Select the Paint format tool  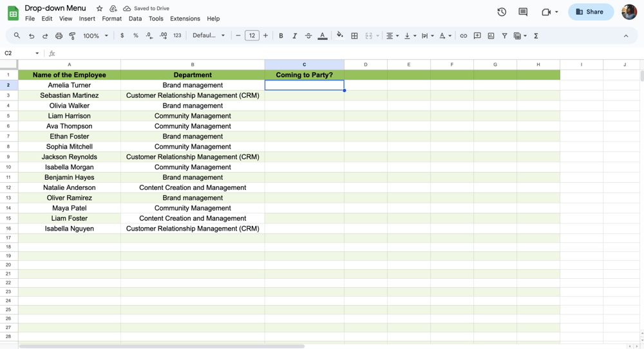(x=72, y=35)
